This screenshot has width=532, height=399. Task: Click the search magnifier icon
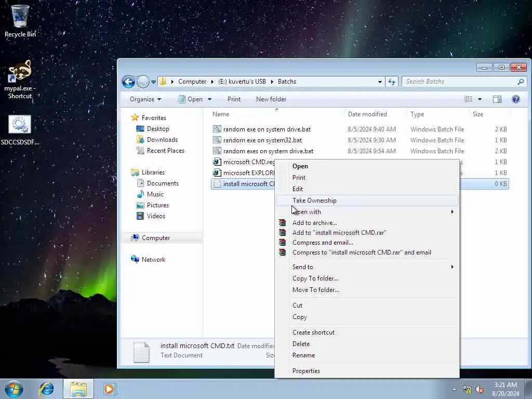tap(521, 82)
